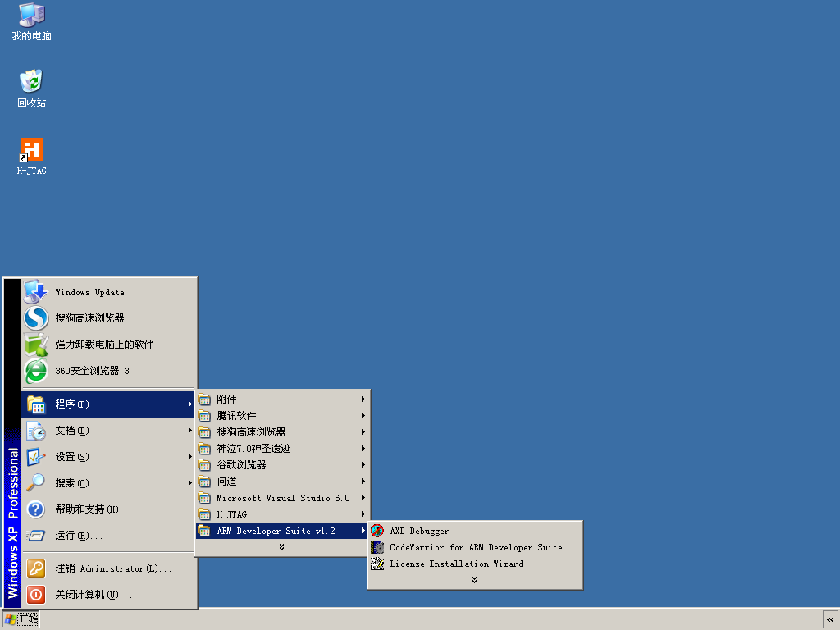This screenshot has height=630, width=840.
Task: Click the Log Off key icon
Action: pos(36,568)
